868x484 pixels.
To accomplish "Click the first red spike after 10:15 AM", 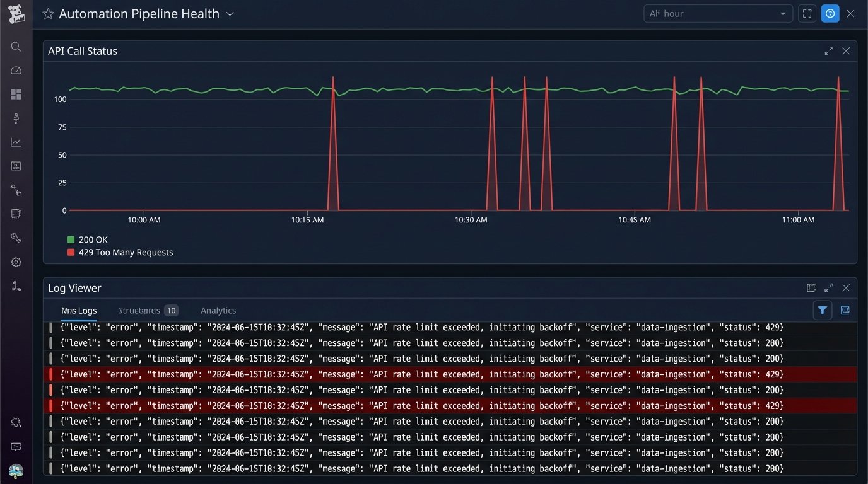I will pos(333,145).
